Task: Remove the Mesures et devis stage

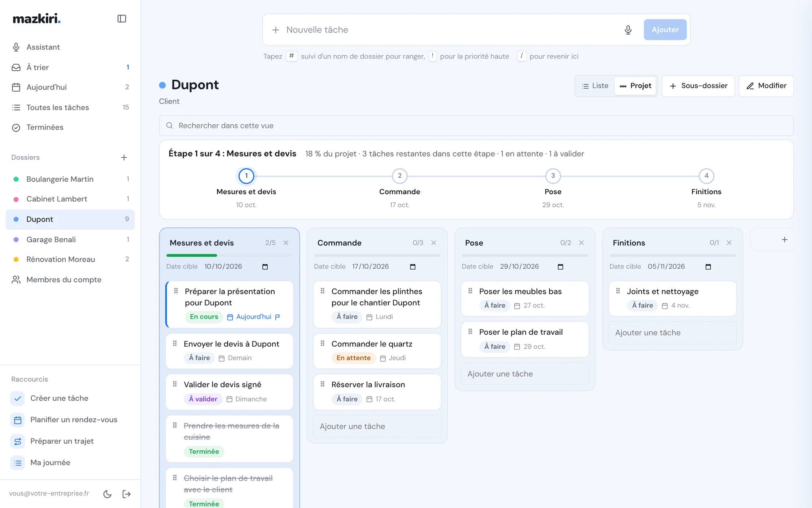Action: tap(286, 243)
